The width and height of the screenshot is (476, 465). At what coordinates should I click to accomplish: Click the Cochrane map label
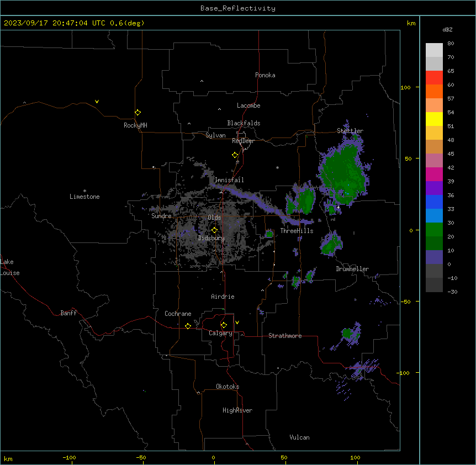pos(178,314)
